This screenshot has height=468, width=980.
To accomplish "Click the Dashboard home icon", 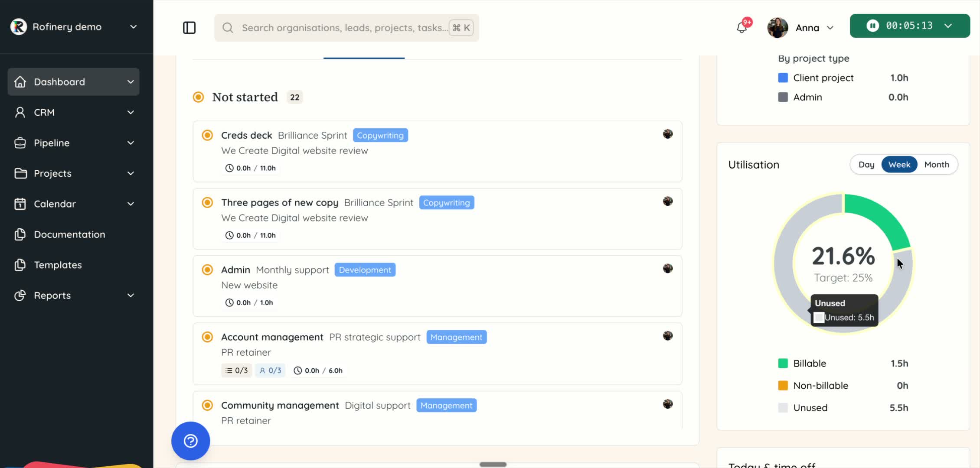I will [20, 81].
